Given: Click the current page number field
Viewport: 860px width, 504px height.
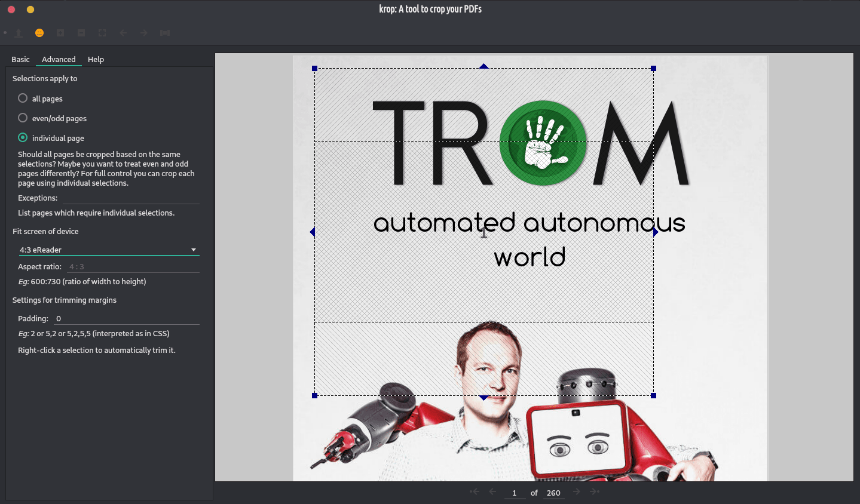Looking at the screenshot, I should click(x=514, y=493).
